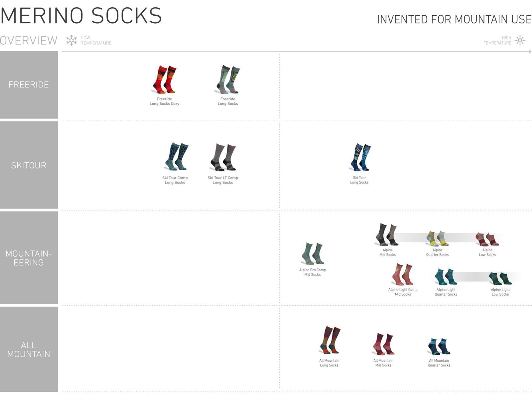Select the green Alpine Light Low Socks image

click(500, 278)
